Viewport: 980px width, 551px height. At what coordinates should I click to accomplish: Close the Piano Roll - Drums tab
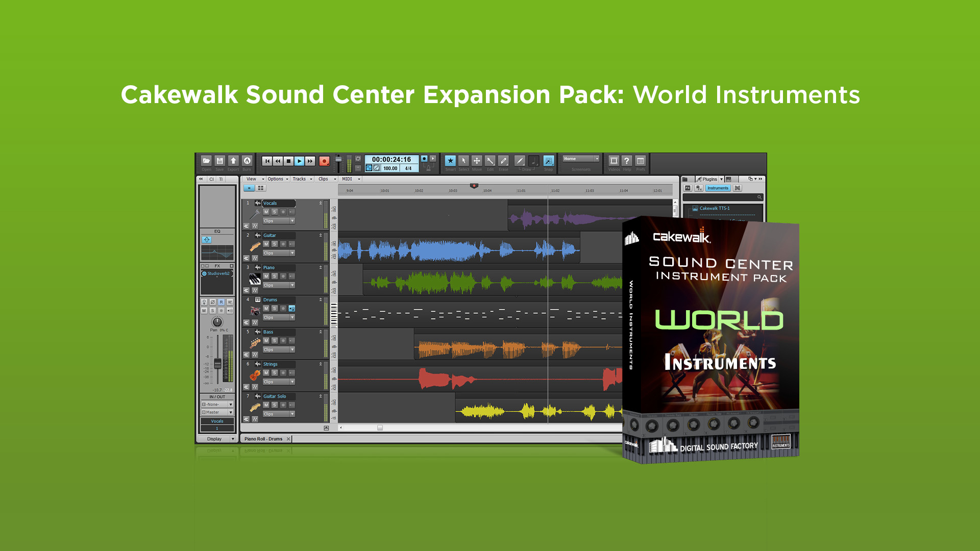[x=288, y=439]
